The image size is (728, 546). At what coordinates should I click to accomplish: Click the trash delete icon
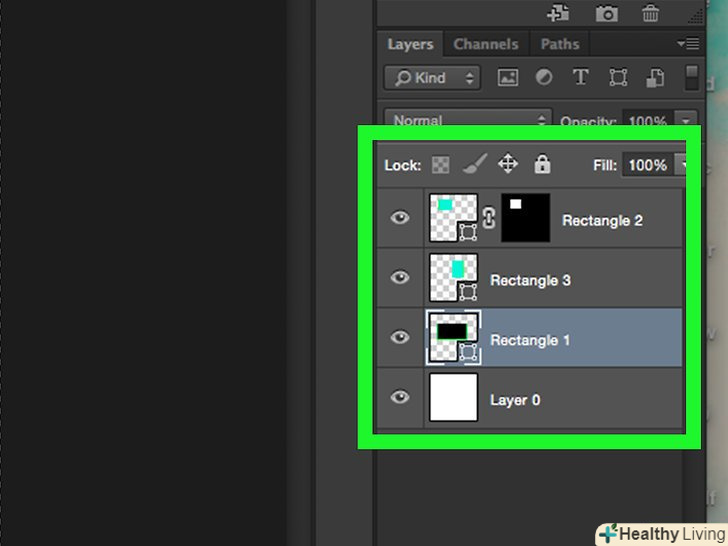[x=650, y=13]
